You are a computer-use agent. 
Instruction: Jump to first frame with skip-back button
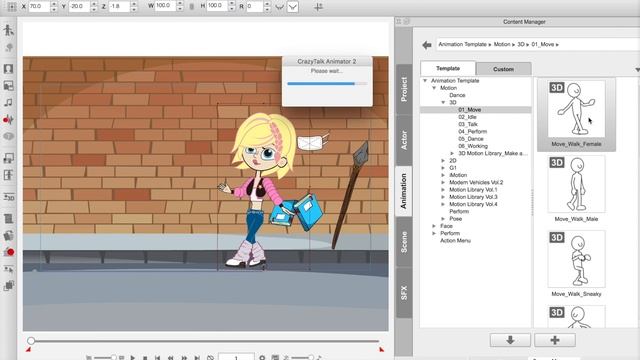click(x=157, y=358)
